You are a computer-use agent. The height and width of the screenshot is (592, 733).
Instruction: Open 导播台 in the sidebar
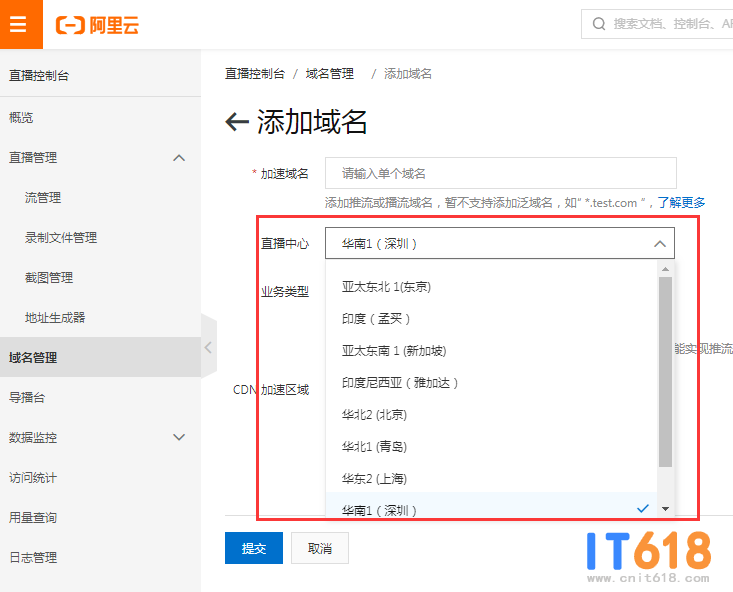(101, 397)
